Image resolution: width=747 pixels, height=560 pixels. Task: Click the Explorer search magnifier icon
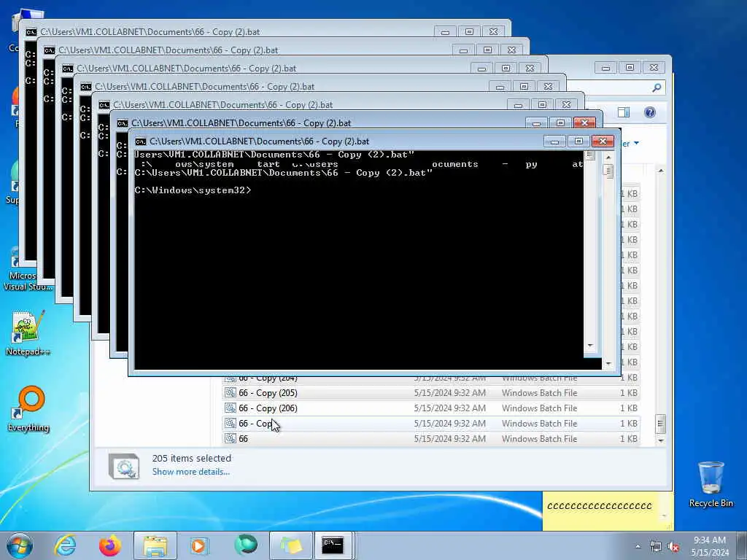tap(657, 87)
